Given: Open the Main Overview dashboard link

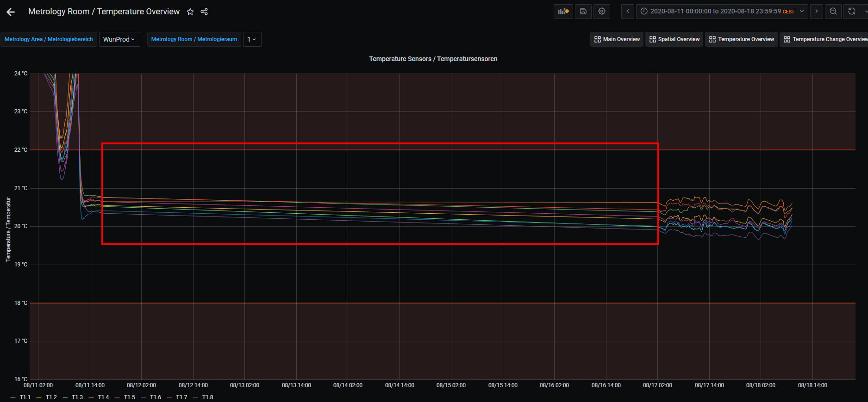Looking at the screenshot, I should tap(617, 39).
